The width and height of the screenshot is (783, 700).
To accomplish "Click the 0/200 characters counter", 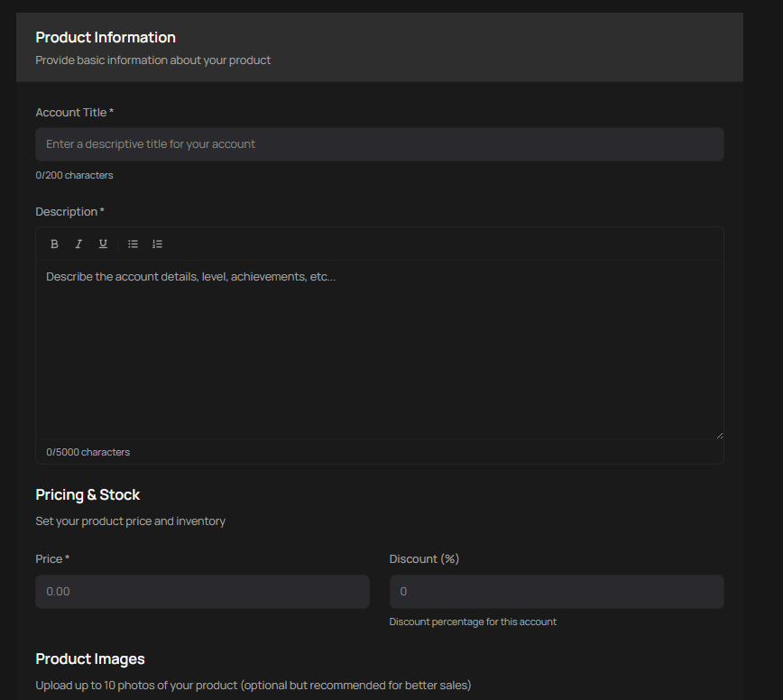I will pyautogui.click(x=74, y=176).
